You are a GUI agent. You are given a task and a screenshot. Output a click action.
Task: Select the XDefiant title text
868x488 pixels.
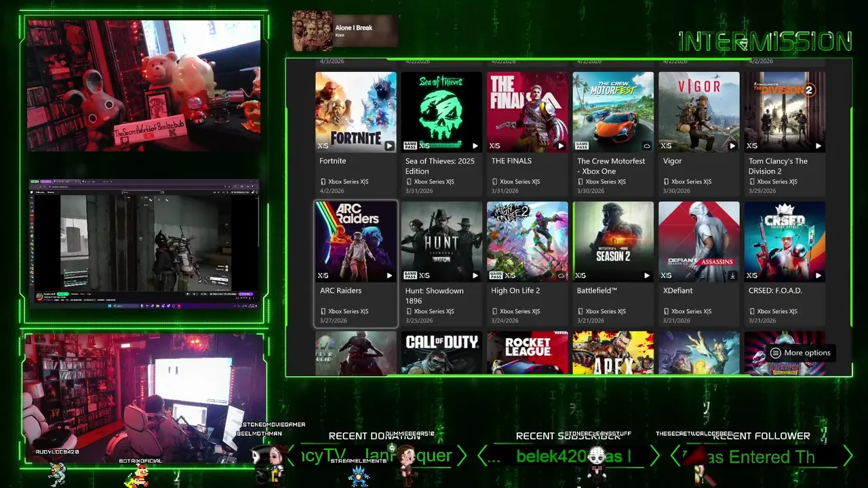(x=678, y=290)
